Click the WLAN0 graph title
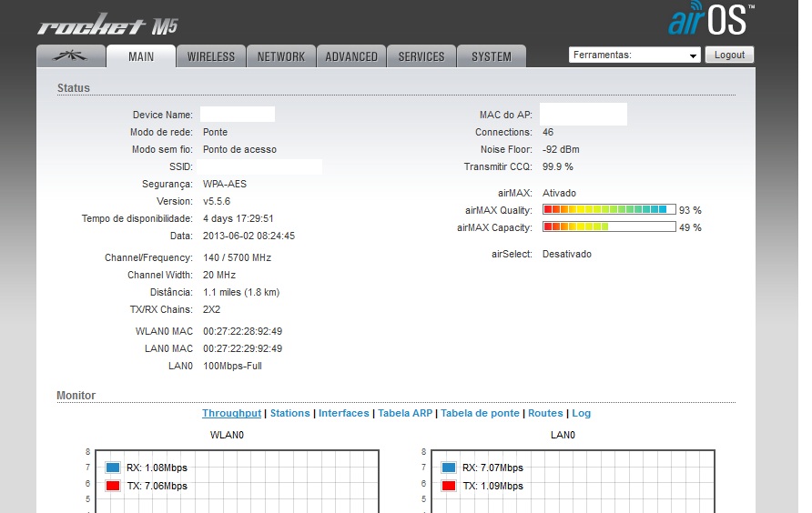The width and height of the screenshot is (812, 513). [227, 435]
